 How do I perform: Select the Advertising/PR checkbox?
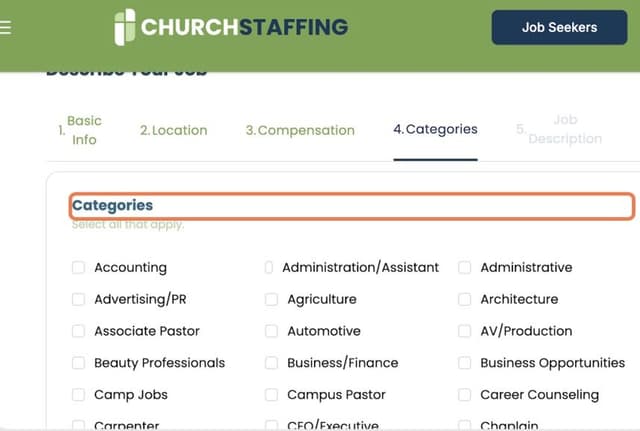[78, 299]
